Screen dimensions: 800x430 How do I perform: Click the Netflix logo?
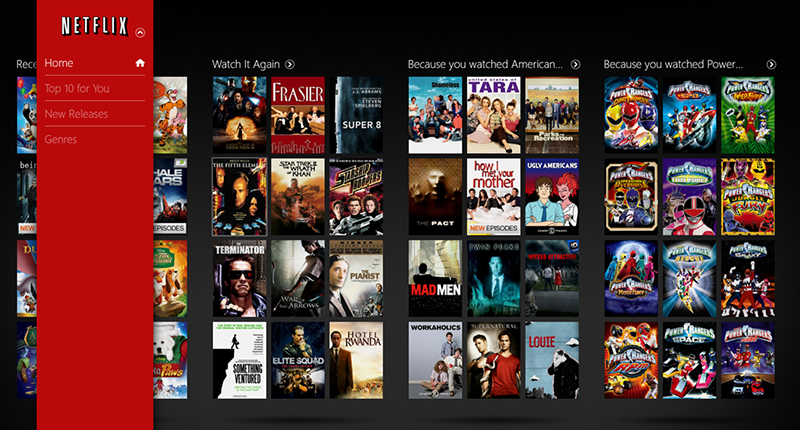tap(94, 26)
